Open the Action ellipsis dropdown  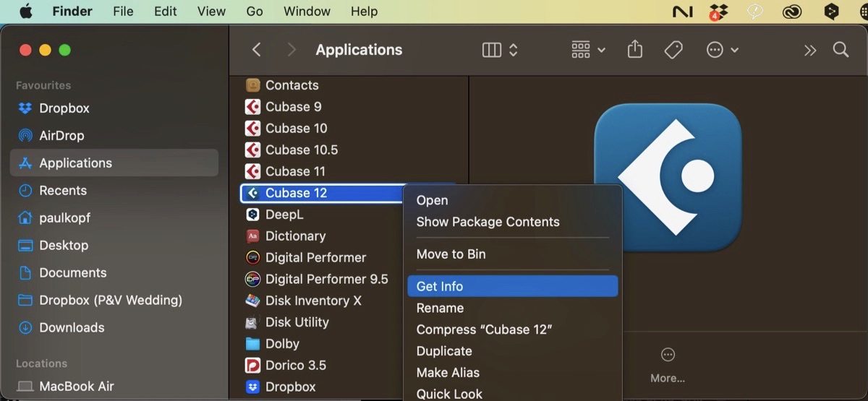point(722,50)
